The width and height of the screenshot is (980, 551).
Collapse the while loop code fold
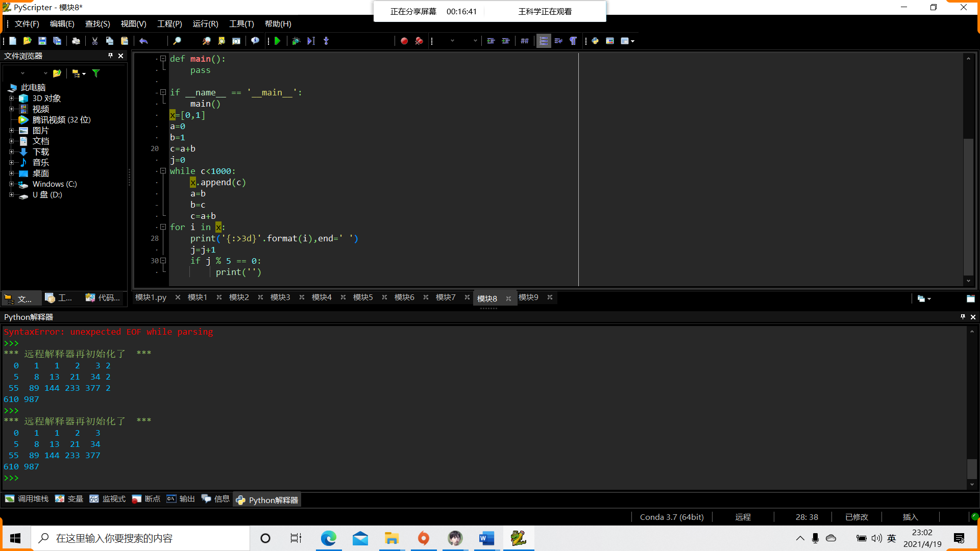pos(163,171)
